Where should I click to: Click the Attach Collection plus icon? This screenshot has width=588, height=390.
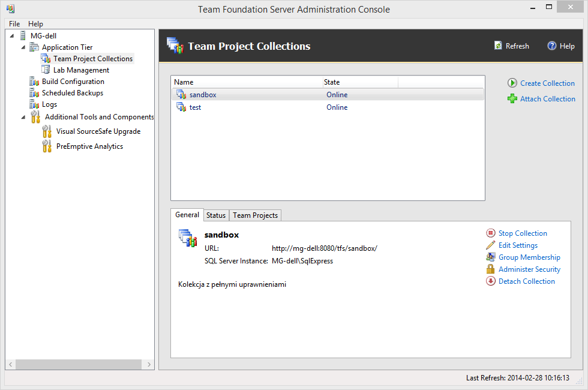pyautogui.click(x=512, y=99)
